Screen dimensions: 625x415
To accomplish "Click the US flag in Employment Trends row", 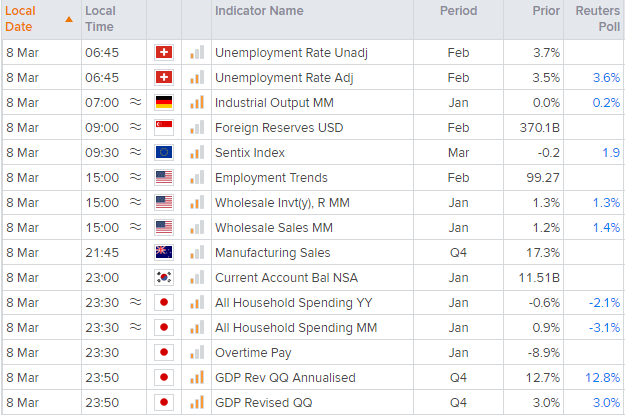I will pyautogui.click(x=164, y=177).
